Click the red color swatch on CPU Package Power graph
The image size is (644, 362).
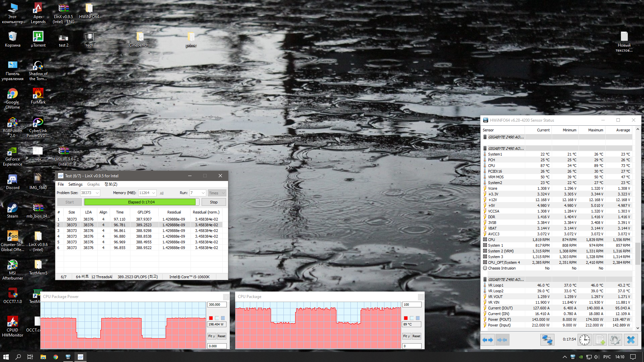point(211,318)
